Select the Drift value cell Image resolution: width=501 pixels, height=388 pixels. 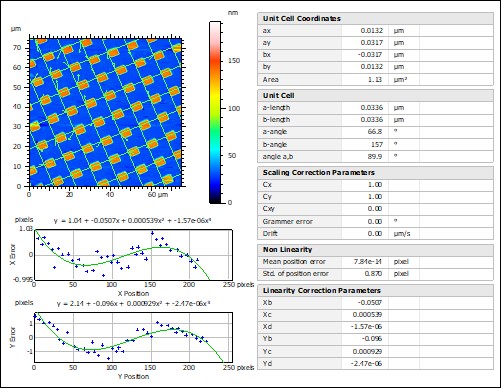pos(365,233)
